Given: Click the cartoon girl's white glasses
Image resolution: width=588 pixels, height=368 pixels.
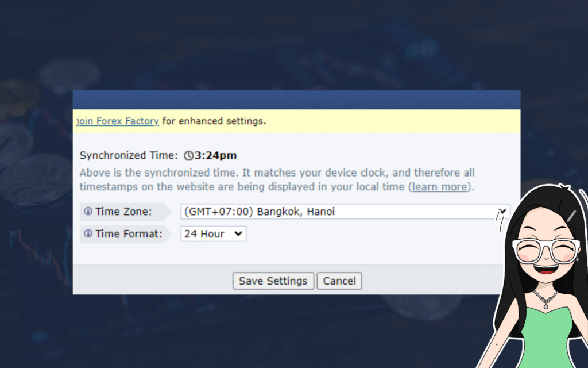Looking at the screenshot, I should [x=546, y=251].
